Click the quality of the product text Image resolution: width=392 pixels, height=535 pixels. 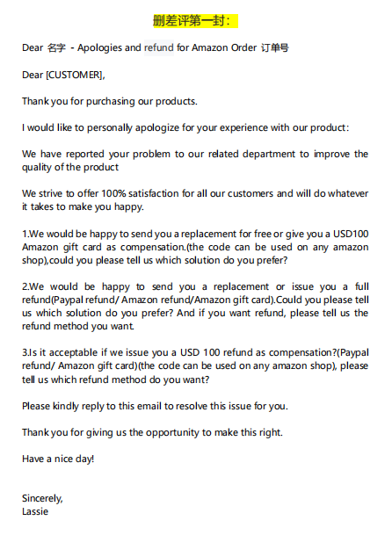click(x=70, y=167)
